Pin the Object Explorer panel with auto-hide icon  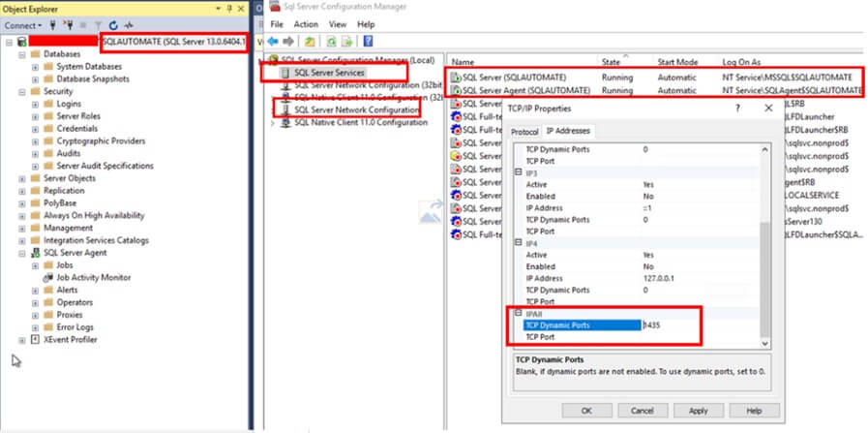pyautogui.click(x=229, y=9)
